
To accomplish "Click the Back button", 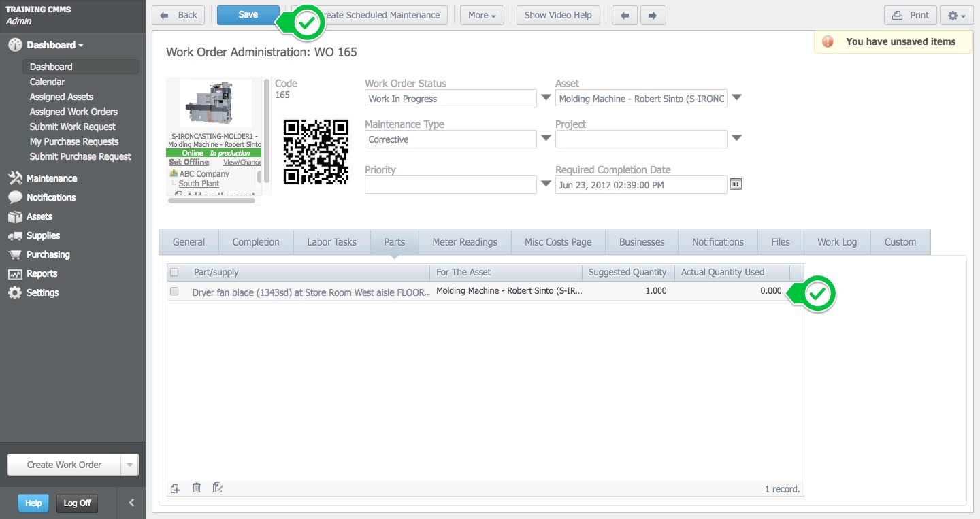I will 178,15.
